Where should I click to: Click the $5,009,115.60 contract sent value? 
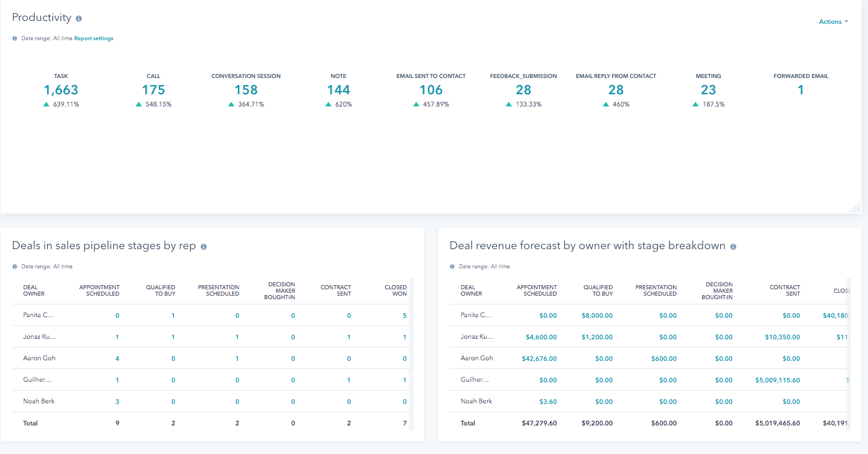[777, 380]
